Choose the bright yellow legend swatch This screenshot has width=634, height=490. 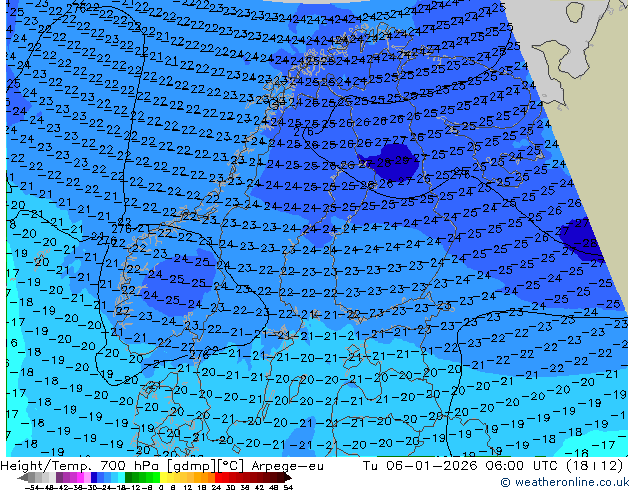[x=163, y=477]
